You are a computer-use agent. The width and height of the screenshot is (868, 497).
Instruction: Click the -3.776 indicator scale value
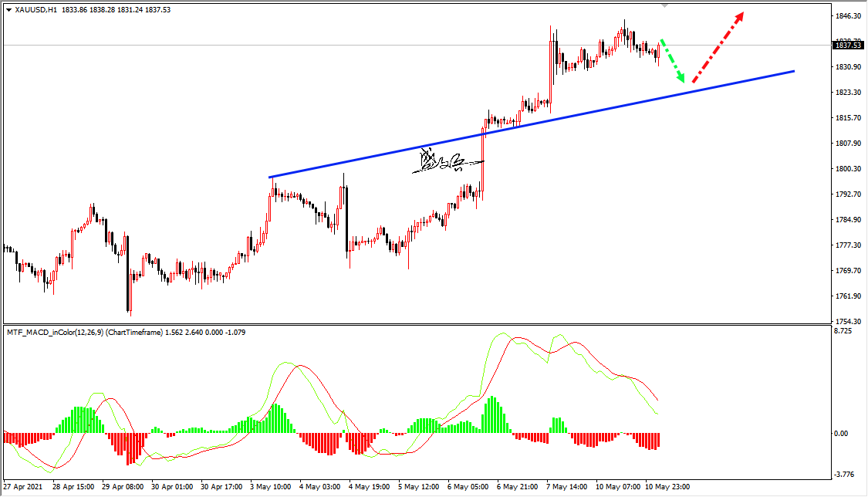pos(844,475)
